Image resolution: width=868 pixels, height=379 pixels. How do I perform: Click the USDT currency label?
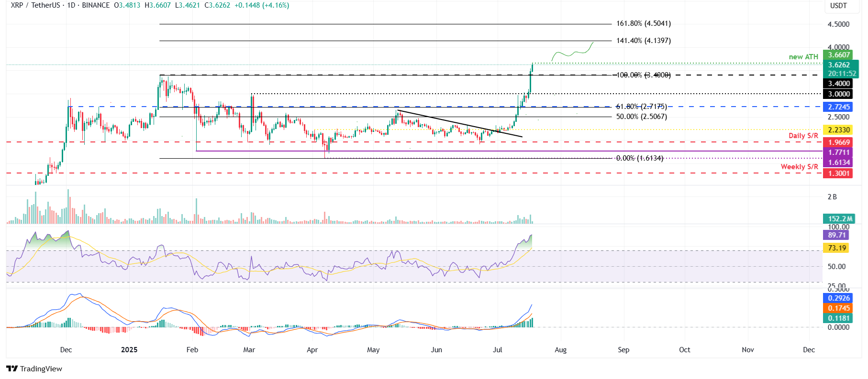click(838, 6)
